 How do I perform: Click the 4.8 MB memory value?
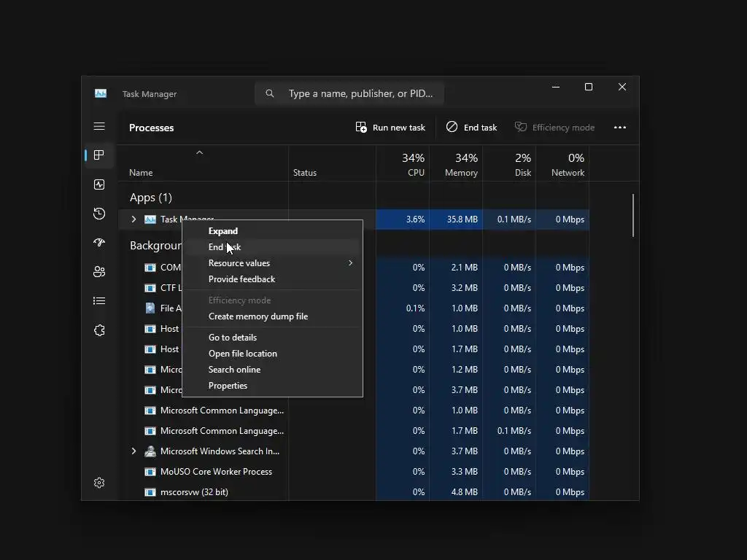tap(465, 492)
